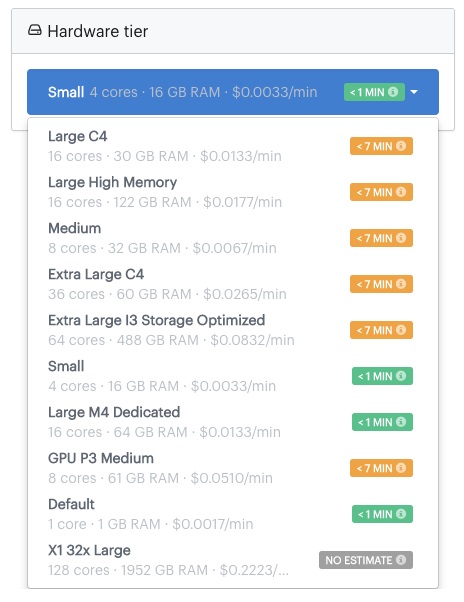Select the Default hardware tier
Viewport: 464px width, 602px height.
point(233,514)
